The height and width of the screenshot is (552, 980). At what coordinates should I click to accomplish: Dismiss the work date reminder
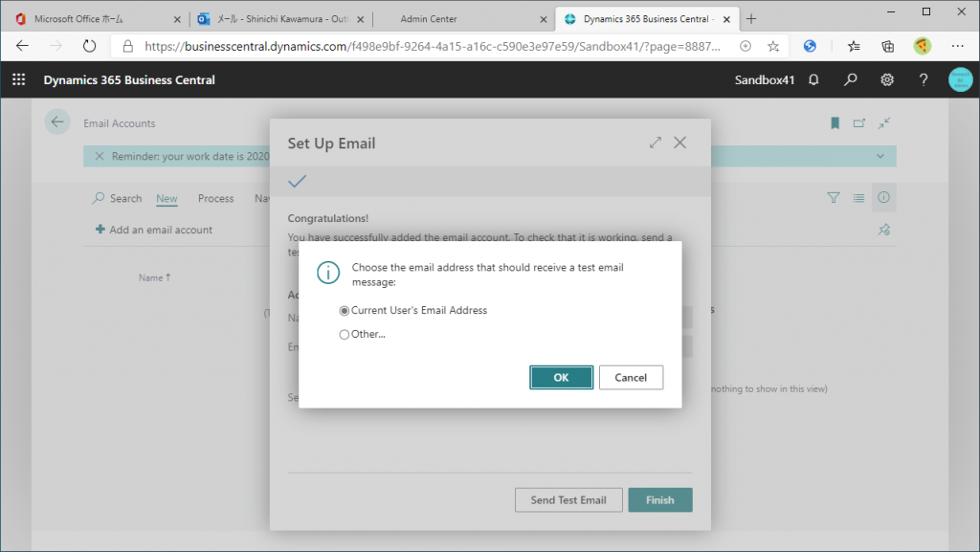click(x=100, y=156)
